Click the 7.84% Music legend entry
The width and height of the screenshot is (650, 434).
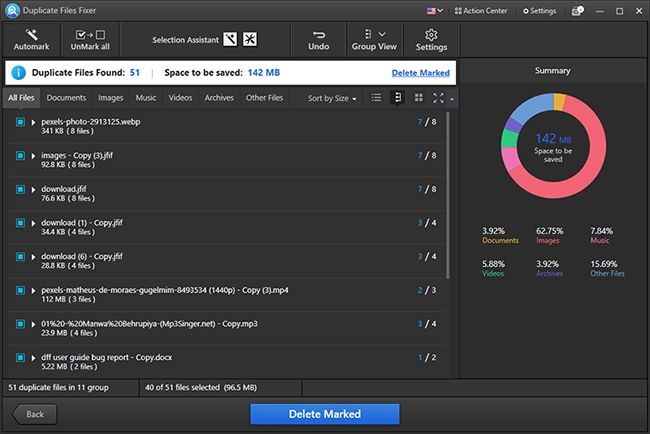[601, 235]
